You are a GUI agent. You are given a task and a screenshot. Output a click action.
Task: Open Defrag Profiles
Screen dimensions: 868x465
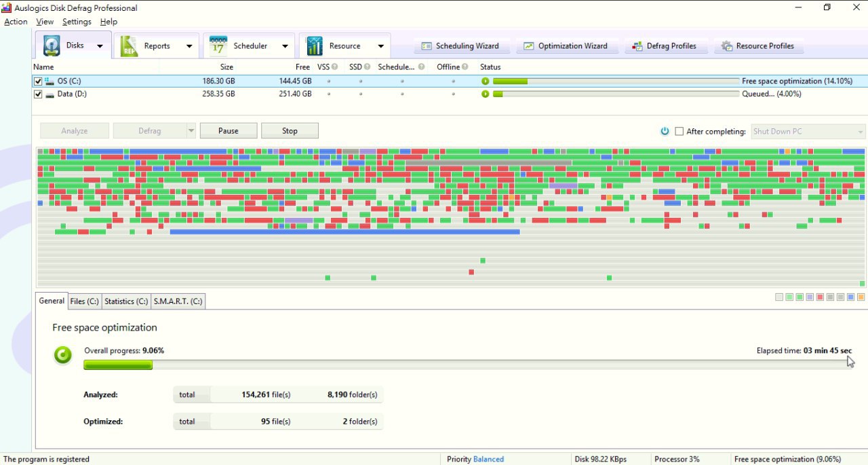point(664,46)
